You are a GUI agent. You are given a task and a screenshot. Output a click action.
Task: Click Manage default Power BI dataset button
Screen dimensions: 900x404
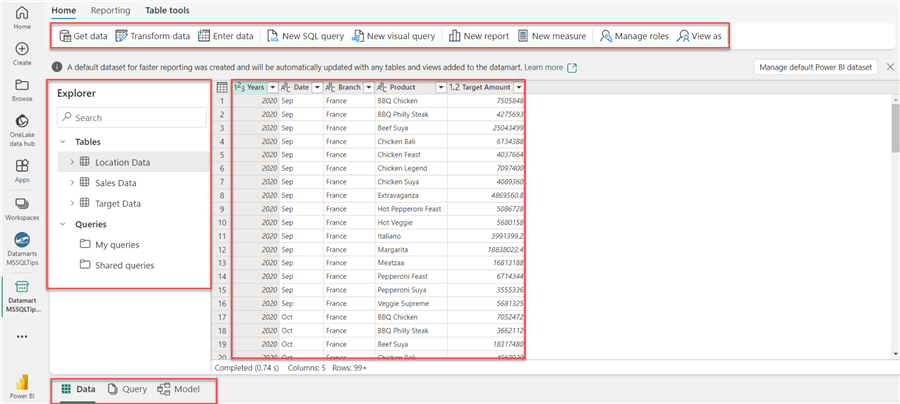(814, 67)
